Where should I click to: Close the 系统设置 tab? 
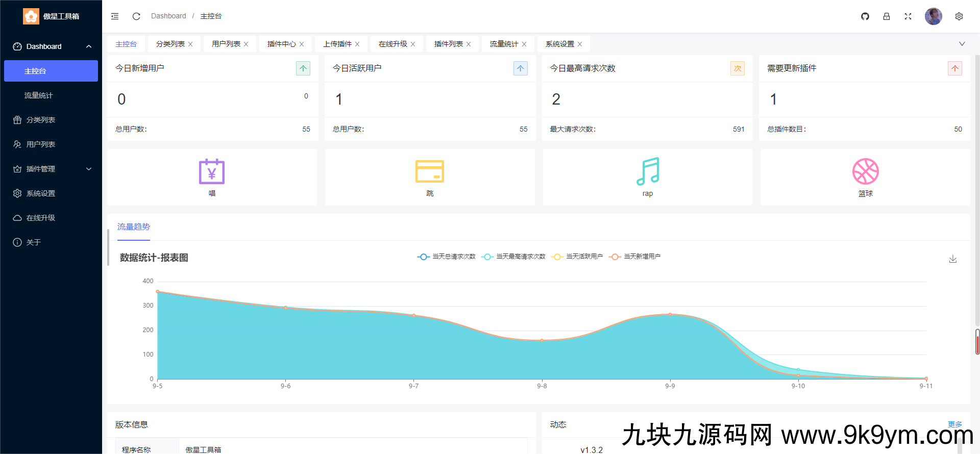click(580, 44)
